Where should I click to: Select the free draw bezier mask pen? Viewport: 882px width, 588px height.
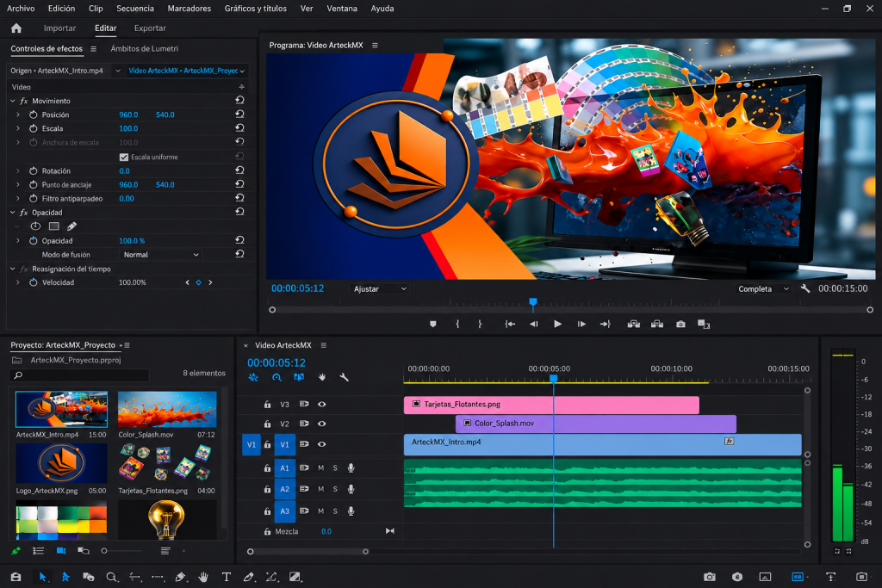pos(72,226)
